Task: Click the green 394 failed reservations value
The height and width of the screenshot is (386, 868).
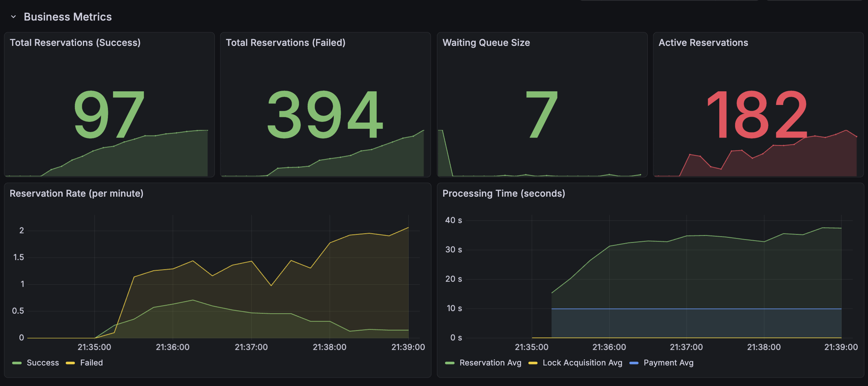Action: click(x=325, y=114)
